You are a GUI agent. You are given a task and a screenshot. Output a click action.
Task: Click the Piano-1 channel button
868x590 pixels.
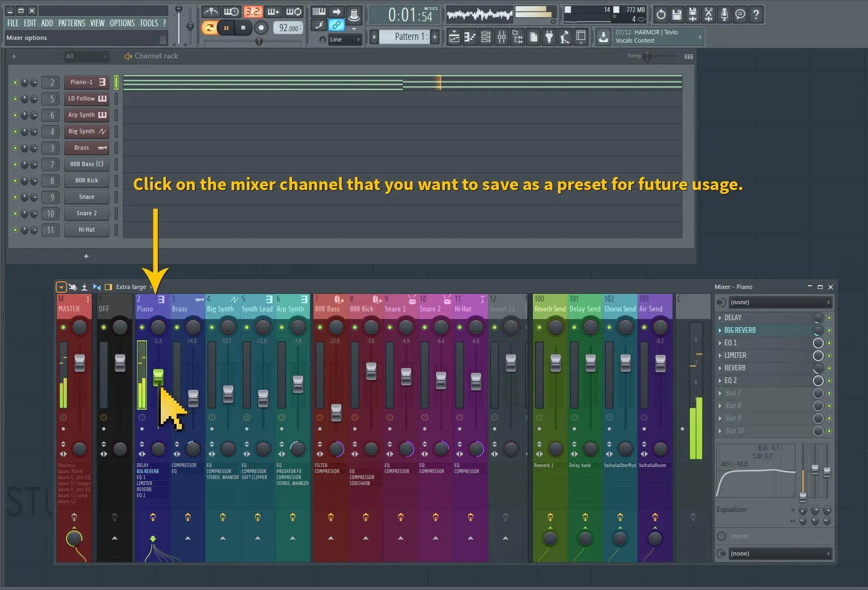pos(86,82)
